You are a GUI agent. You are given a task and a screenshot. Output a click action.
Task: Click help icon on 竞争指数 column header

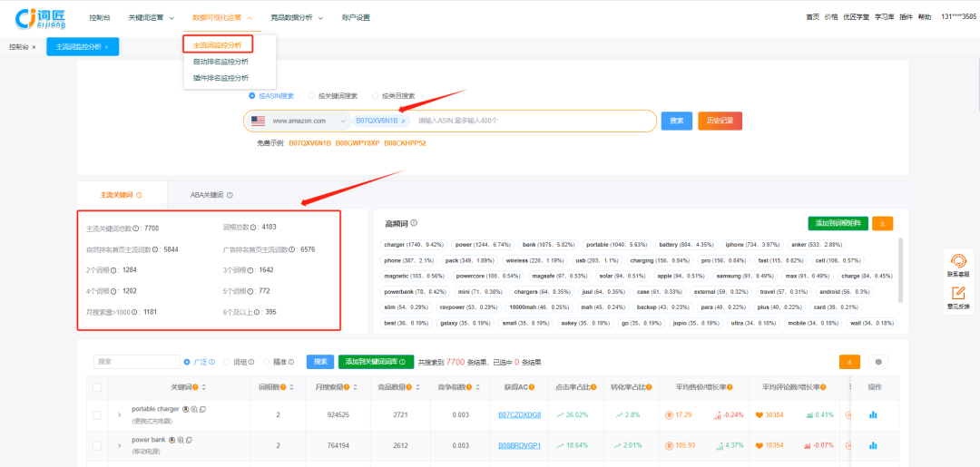468,387
